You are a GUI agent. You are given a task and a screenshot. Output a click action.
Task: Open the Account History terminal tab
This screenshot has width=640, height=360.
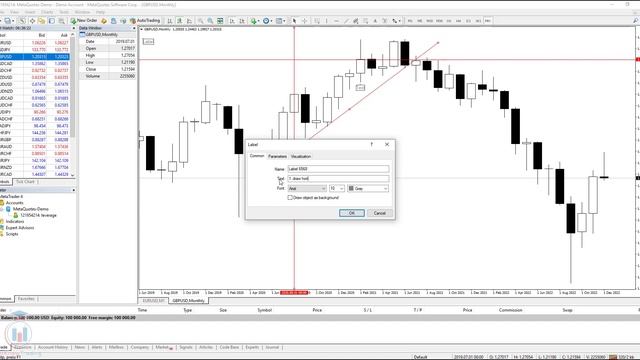53,347
